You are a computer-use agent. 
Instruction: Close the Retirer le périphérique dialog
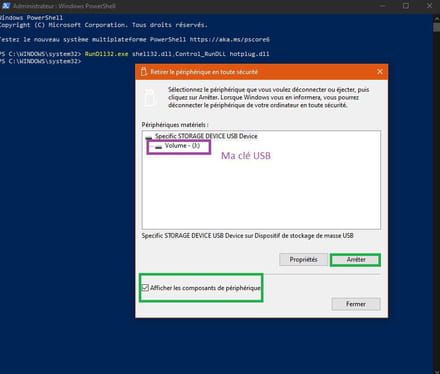tap(380, 72)
